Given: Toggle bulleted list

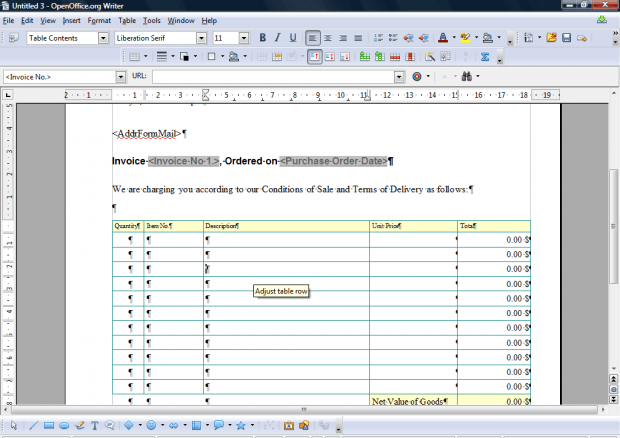Looking at the screenshot, I should 393,38.
